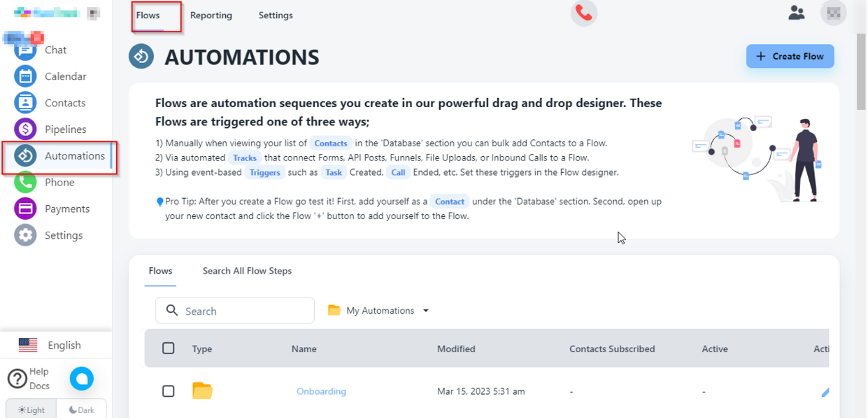Open the Onboarding folder link
The height and width of the screenshot is (420, 868).
(x=321, y=391)
